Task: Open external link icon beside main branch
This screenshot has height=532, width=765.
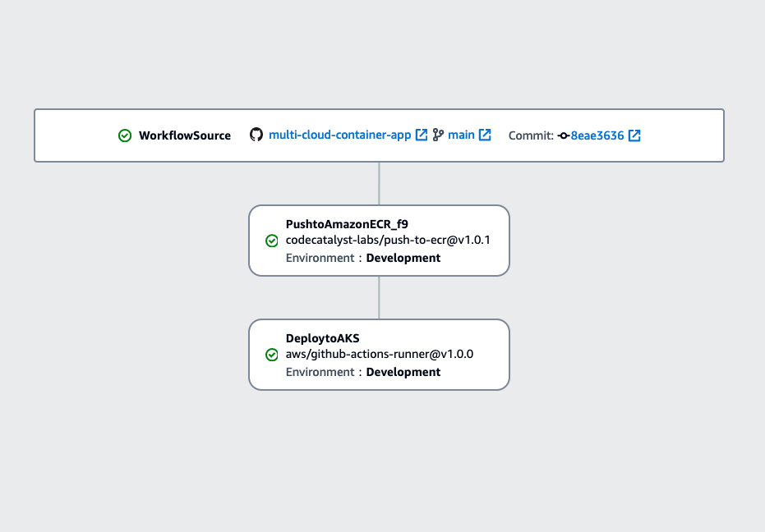Action: point(483,135)
